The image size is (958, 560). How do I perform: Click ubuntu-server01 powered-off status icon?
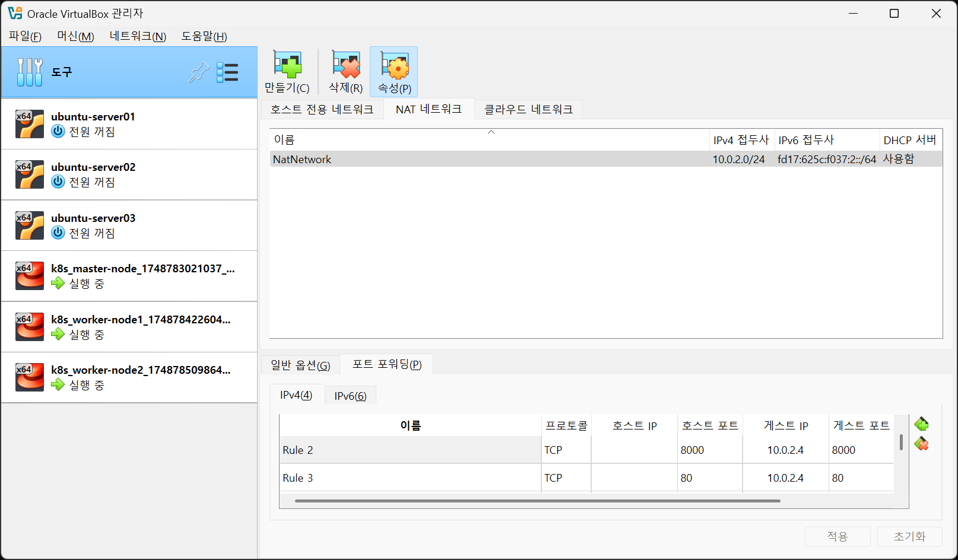pyautogui.click(x=58, y=131)
